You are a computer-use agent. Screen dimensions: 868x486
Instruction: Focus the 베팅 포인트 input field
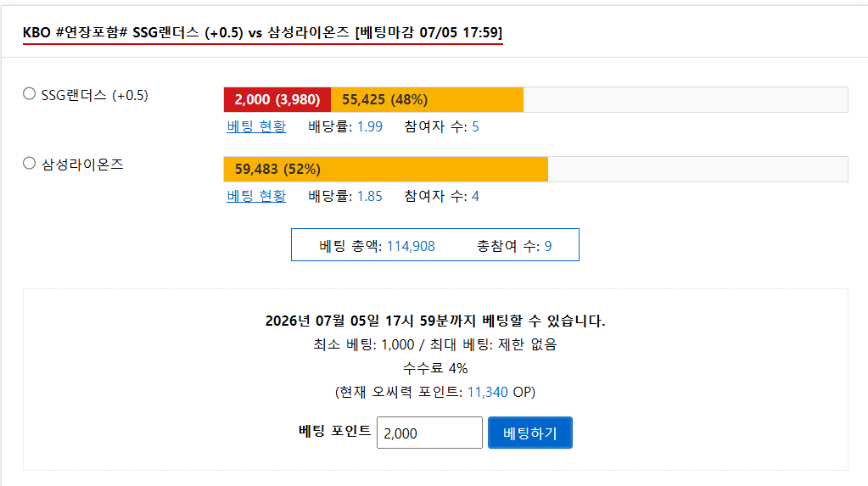[429, 433]
